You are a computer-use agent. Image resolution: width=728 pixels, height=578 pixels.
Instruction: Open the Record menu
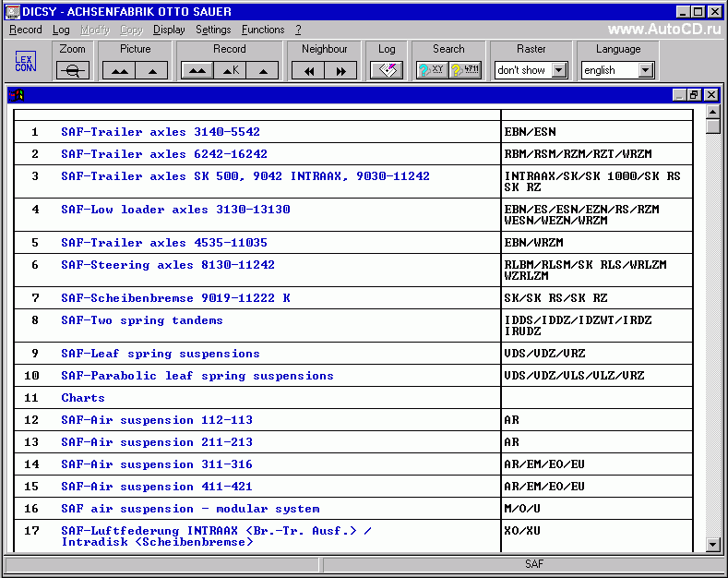tap(26, 30)
